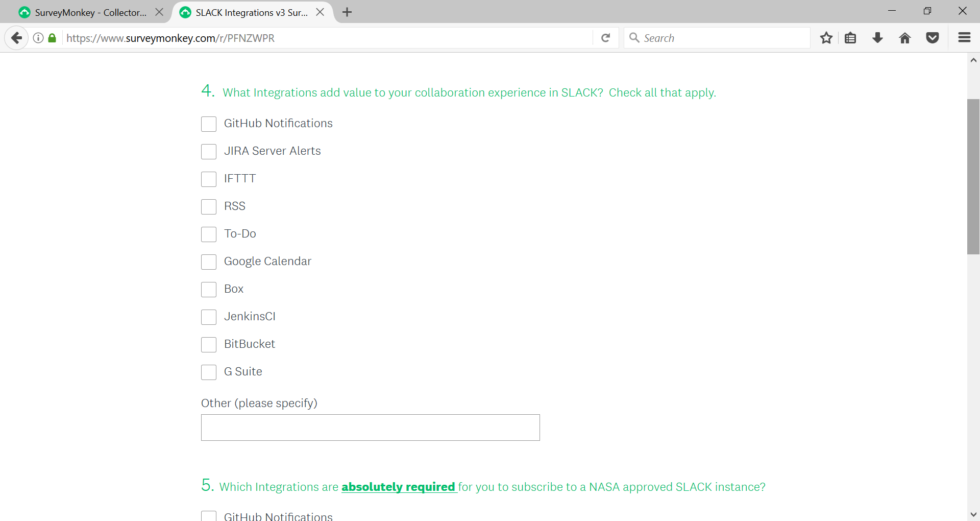The height and width of the screenshot is (521, 980).
Task: Open a new browser tab
Action: (x=347, y=12)
